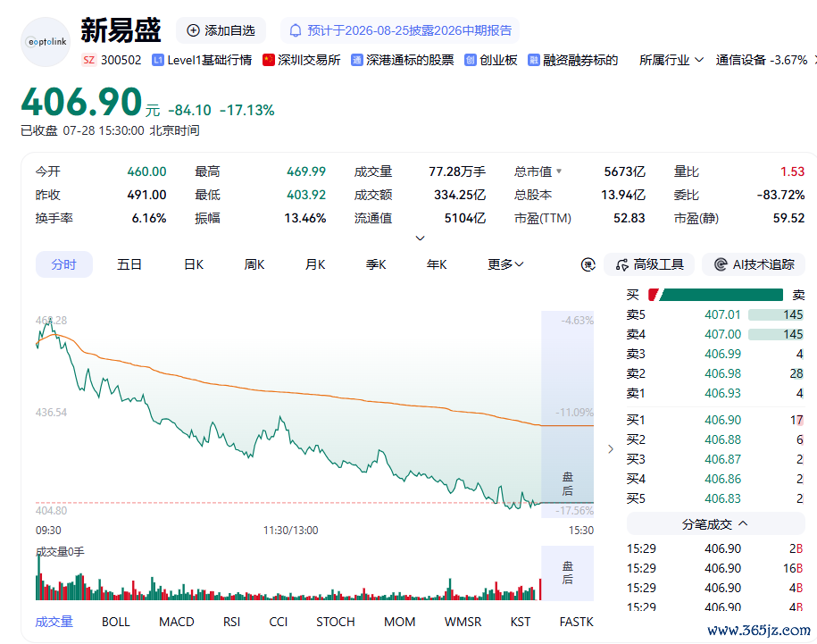
Task: Select the CCI indicator
Action: (x=279, y=622)
